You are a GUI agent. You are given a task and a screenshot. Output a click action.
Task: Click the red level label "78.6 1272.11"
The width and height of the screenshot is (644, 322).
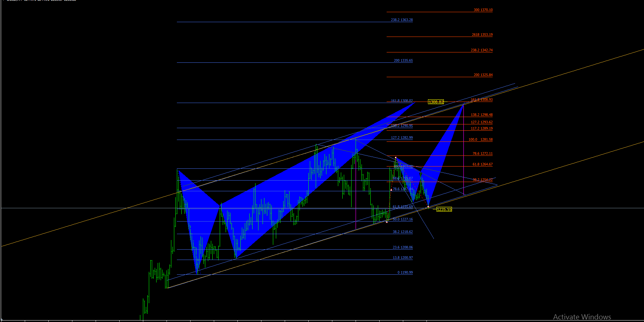coord(482,154)
